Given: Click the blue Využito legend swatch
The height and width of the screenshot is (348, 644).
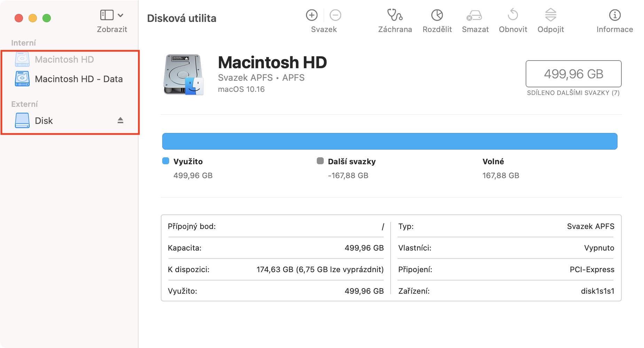Looking at the screenshot, I should (166, 161).
